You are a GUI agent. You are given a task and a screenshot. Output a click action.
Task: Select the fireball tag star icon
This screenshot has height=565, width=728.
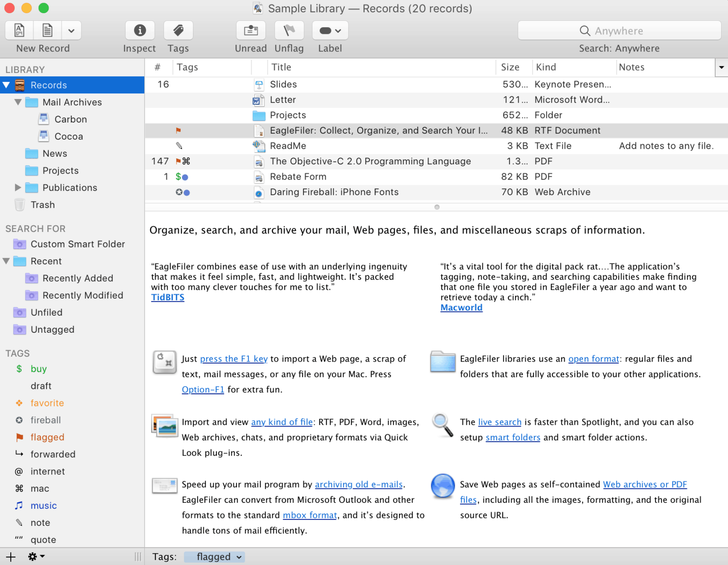coord(19,420)
